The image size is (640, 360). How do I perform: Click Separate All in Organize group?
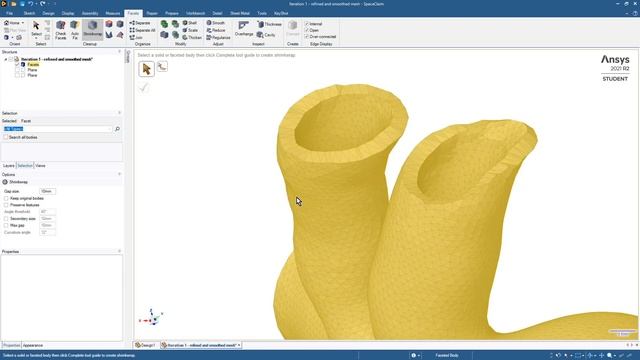pyautogui.click(x=142, y=30)
